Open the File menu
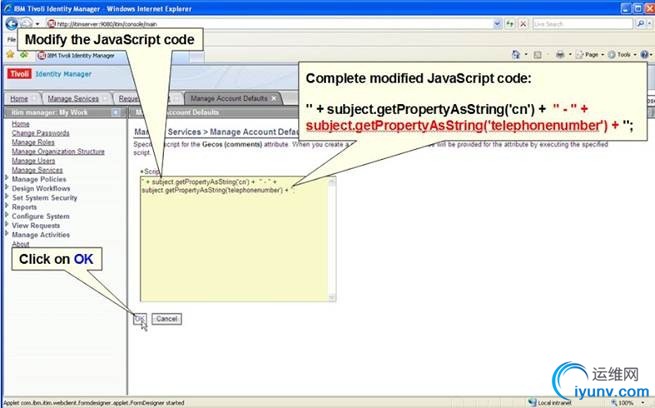Image resolution: width=655 pixels, height=408 pixels. (11, 39)
